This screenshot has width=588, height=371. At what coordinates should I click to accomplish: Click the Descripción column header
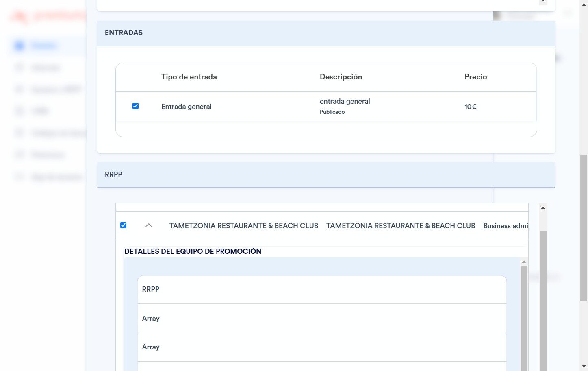click(x=341, y=77)
